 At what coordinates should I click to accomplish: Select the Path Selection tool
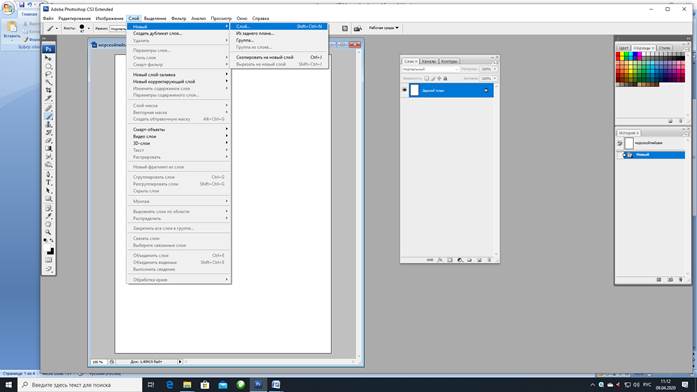click(x=48, y=190)
